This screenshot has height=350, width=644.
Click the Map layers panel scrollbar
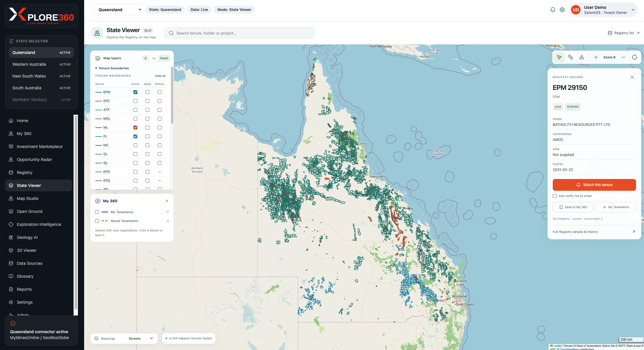point(172,95)
